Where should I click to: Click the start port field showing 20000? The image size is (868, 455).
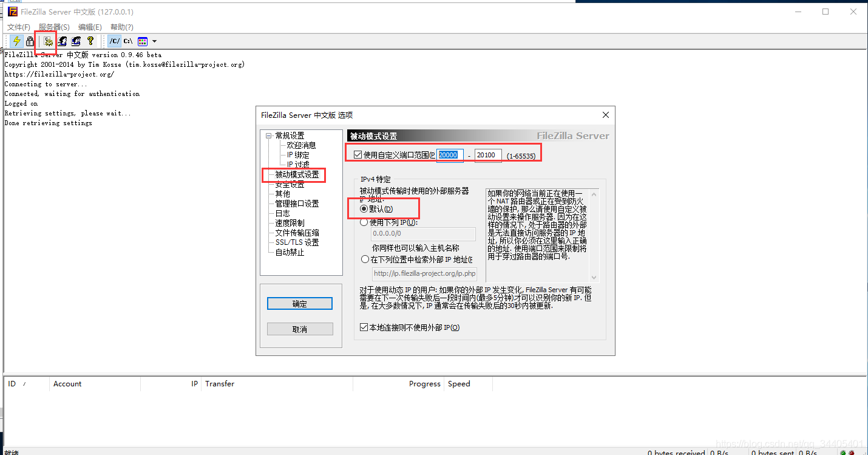(x=450, y=156)
